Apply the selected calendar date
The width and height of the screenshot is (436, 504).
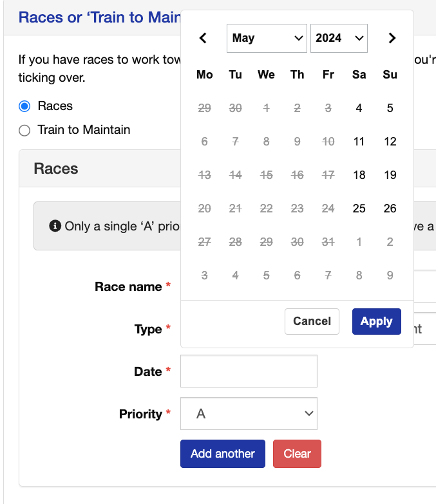(x=377, y=321)
